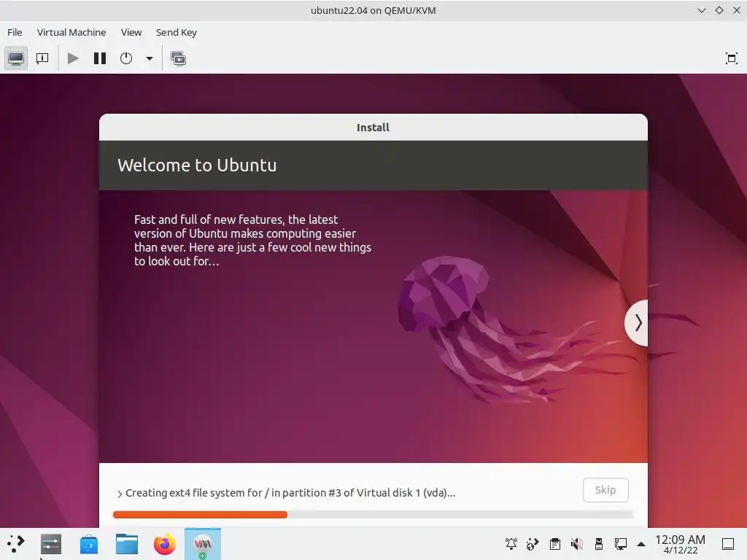Open the Send Key menu
Image resolution: width=747 pixels, height=560 pixels.
click(177, 32)
